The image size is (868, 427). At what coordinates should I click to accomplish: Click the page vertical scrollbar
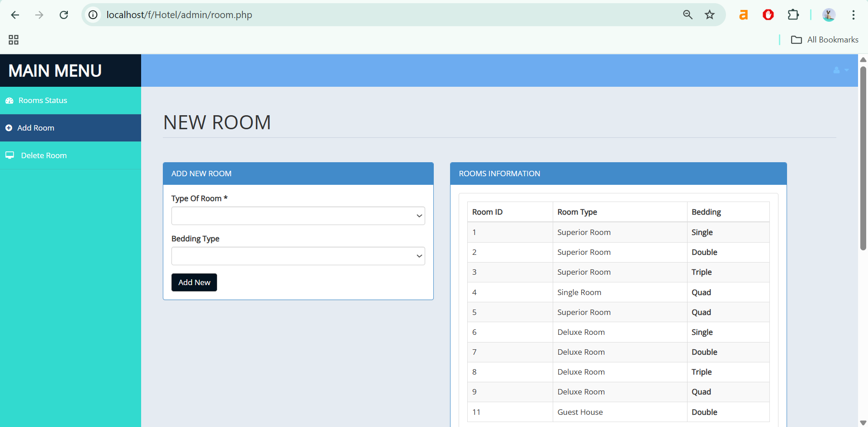point(863,158)
